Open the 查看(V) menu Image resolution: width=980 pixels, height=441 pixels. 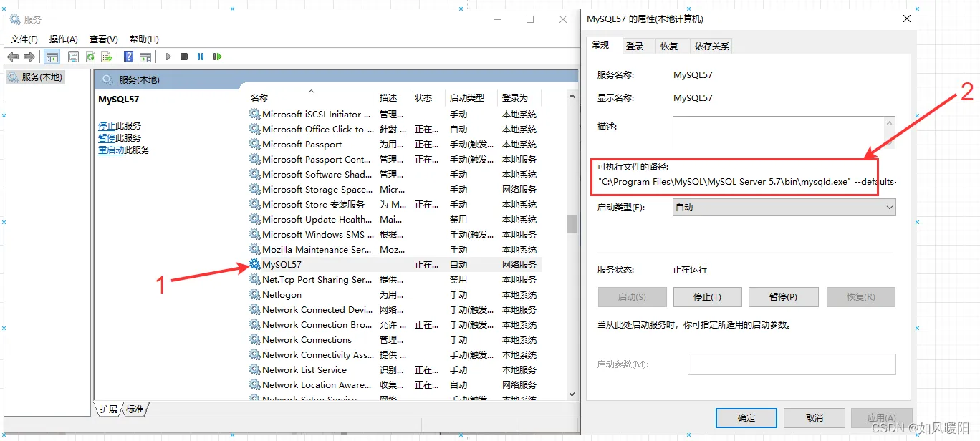[x=104, y=39]
